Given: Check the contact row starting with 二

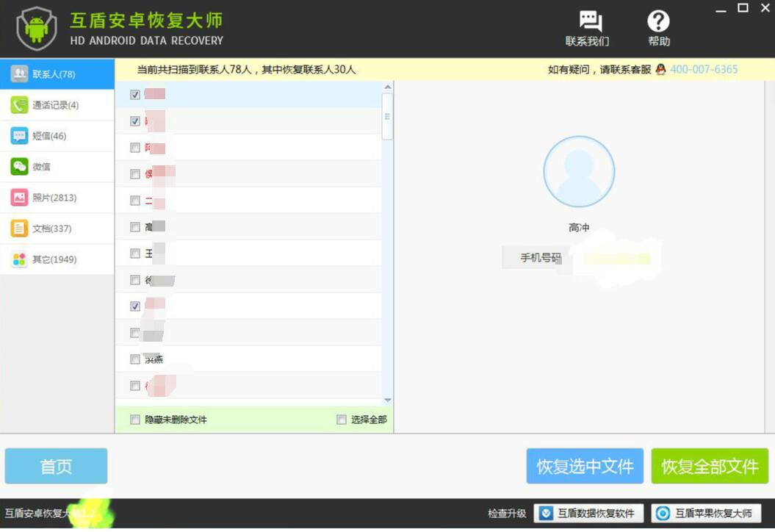Looking at the screenshot, I should click(x=135, y=201).
